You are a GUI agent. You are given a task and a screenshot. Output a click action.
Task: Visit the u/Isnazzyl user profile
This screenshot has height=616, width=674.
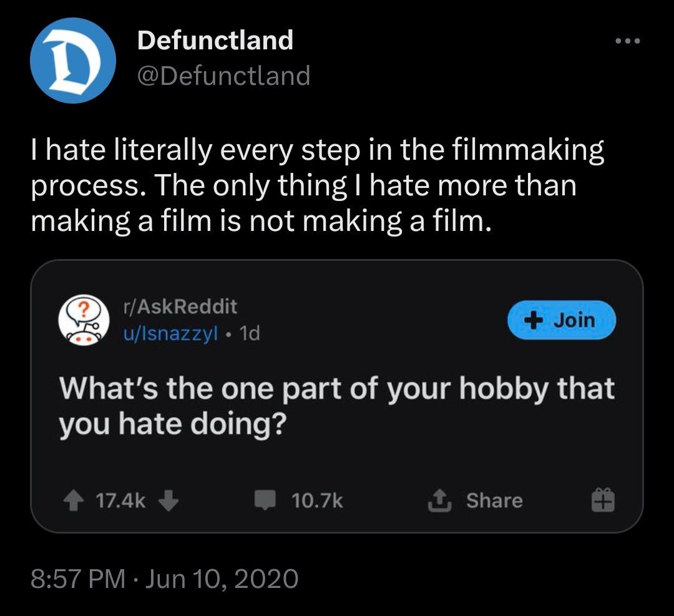[x=170, y=334]
